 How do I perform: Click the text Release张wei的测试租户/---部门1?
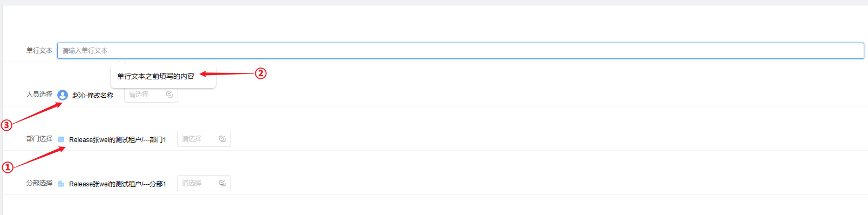pos(118,140)
